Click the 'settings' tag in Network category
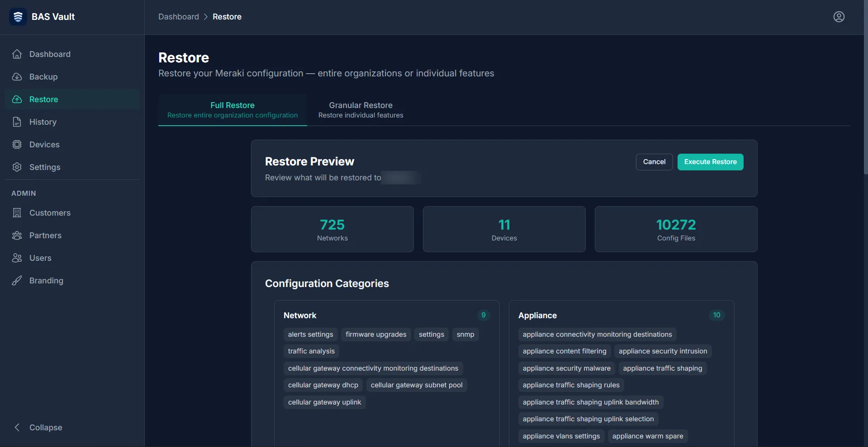The height and width of the screenshot is (447, 868). [432, 334]
